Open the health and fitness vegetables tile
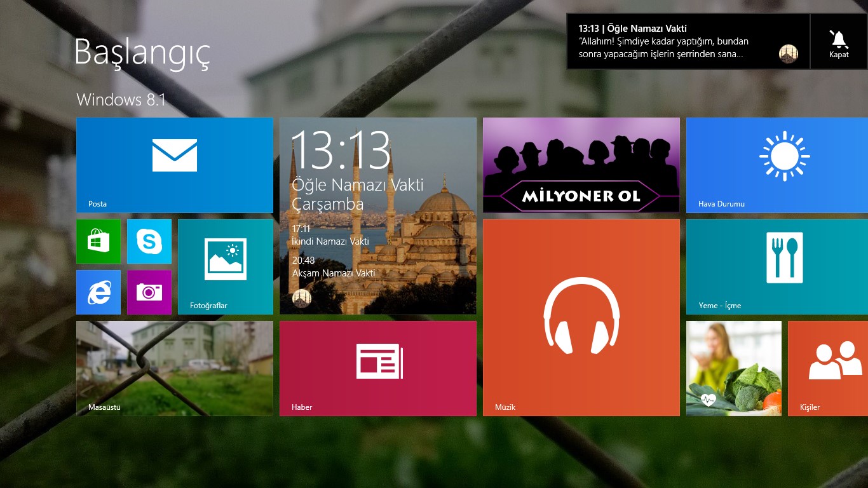Image resolution: width=868 pixels, height=488 pixels. point(734,368)
